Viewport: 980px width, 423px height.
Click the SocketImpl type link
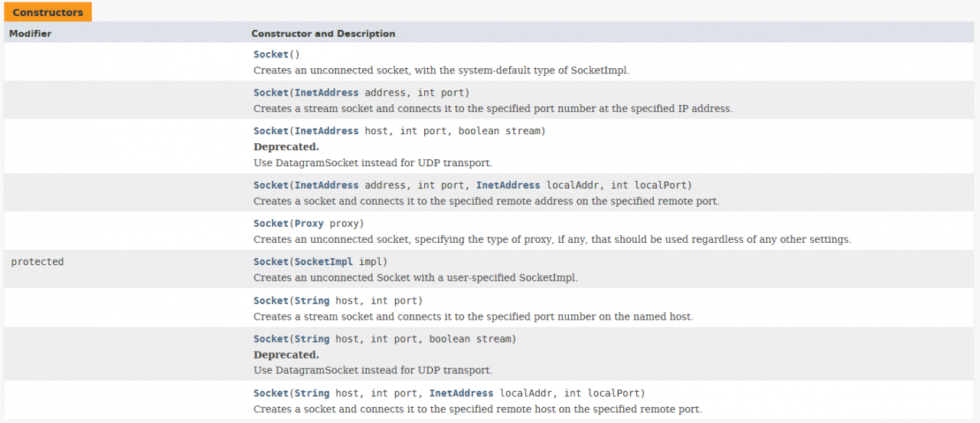click(x=324, y=262)
